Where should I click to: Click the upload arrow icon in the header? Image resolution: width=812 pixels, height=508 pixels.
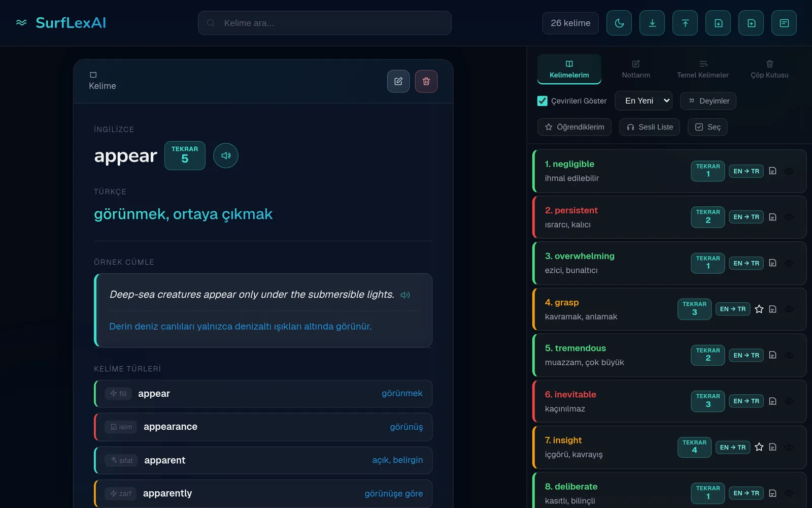coord(685,23)
